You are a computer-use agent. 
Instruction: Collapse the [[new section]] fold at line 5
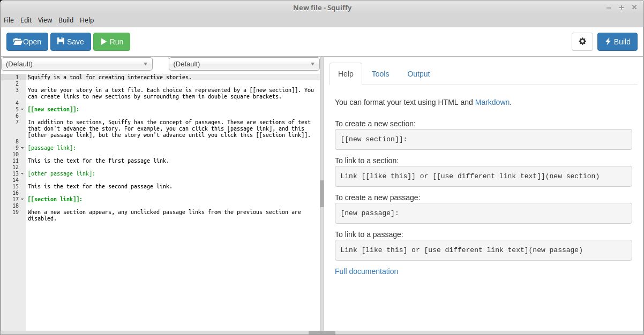[x=22, y=109]
